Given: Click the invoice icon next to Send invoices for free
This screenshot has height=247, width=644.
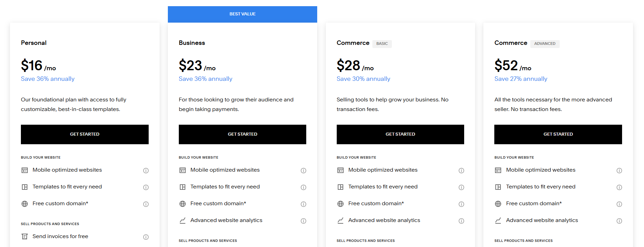Looking at the screenshot, I should 24,236.
